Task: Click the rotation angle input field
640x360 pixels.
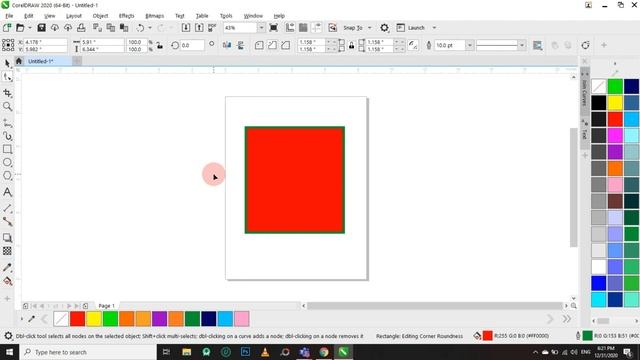Action: pos(192,45)
